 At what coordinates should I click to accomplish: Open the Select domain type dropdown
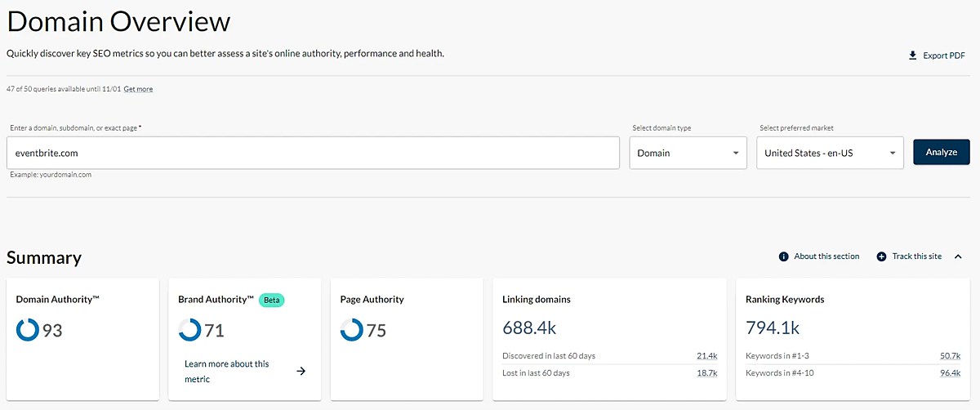(x=688, y=153)
